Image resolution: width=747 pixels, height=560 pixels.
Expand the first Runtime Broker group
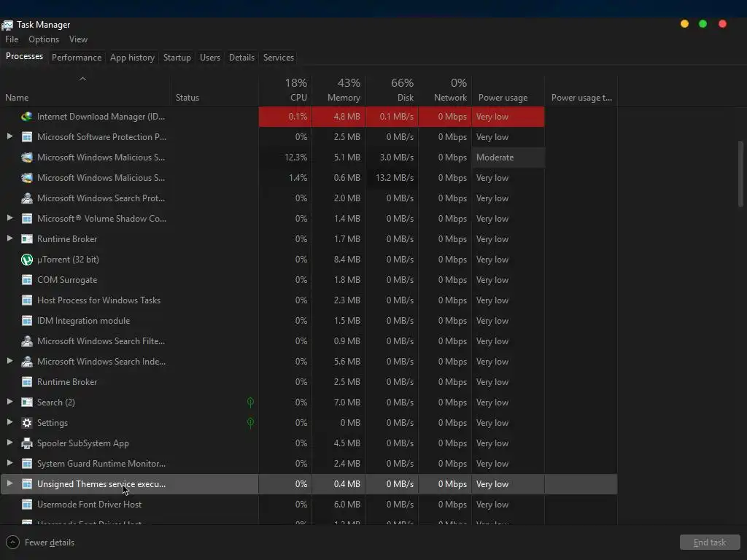[9, 238]
